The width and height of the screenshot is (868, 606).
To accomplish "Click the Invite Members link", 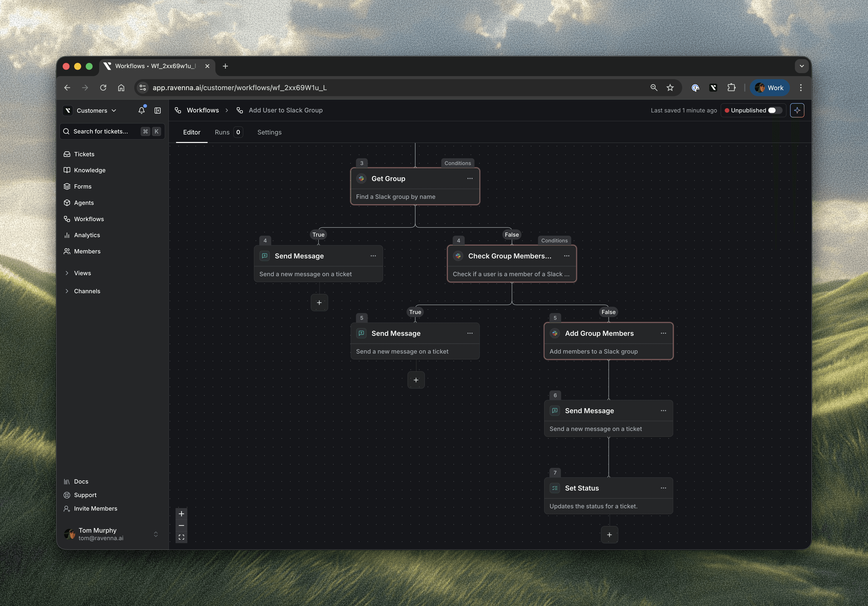I will tap(96, 509).
